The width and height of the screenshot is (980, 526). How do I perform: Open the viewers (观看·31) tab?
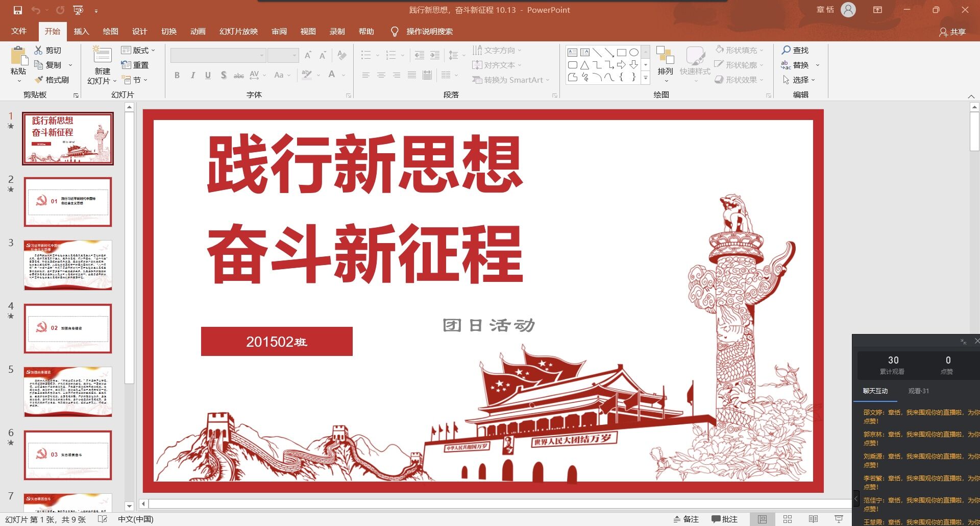click(x=918, y=391)
